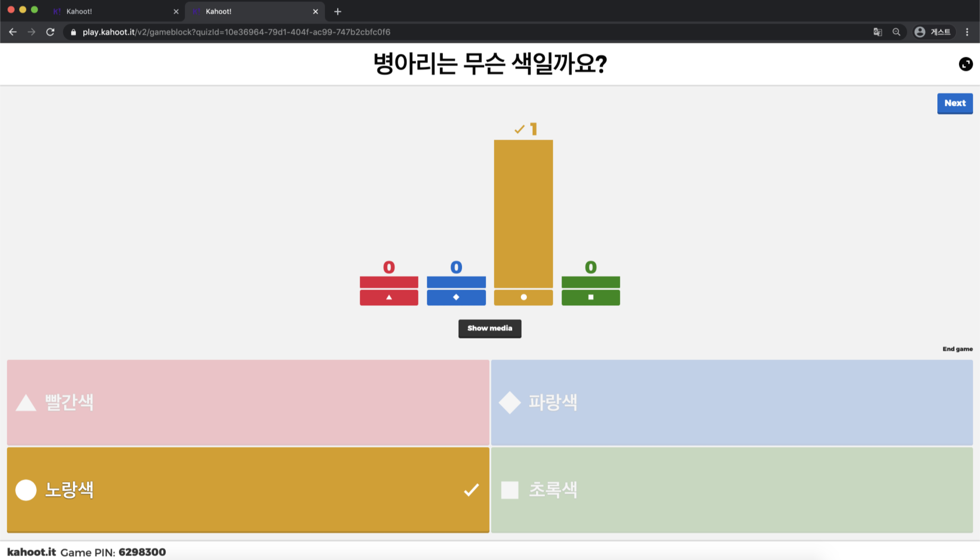
Task: Open Chrome three-dot menu
Action: [967, 32]
